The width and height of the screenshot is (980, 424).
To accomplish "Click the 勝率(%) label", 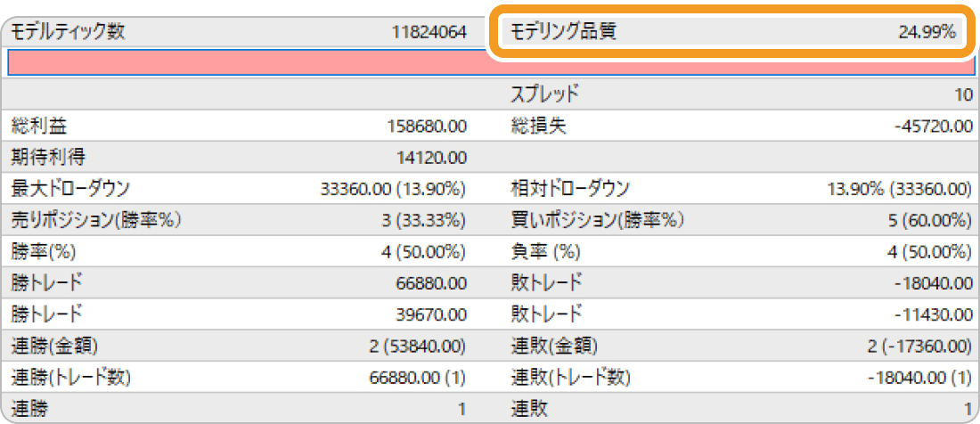I will tap(44, 251).
